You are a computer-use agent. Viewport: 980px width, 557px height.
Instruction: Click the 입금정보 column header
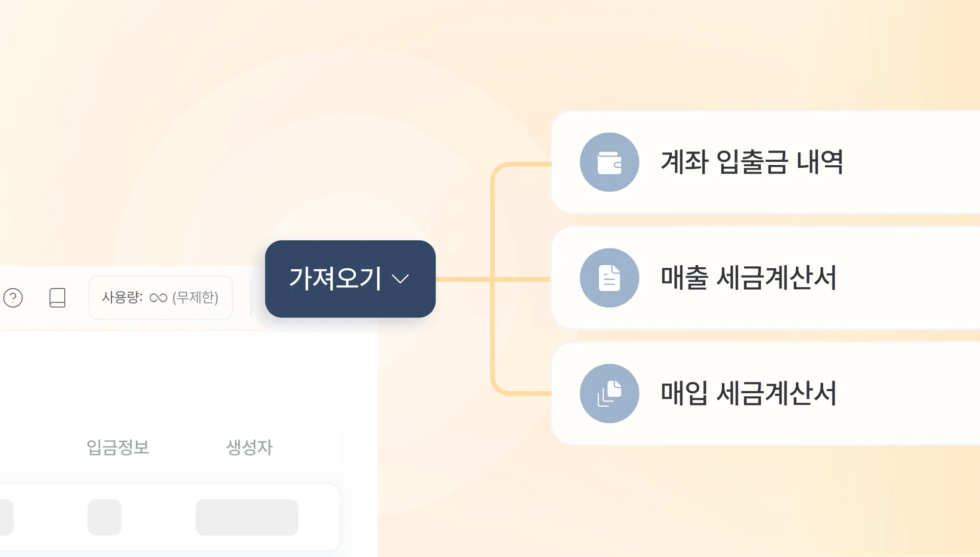118,448
